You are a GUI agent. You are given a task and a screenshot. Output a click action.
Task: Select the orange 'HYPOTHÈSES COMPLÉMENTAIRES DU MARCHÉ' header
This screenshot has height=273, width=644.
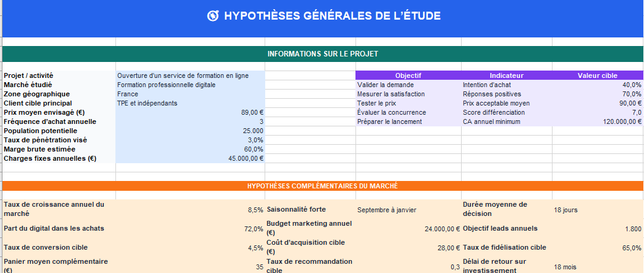tap(323, 186)
